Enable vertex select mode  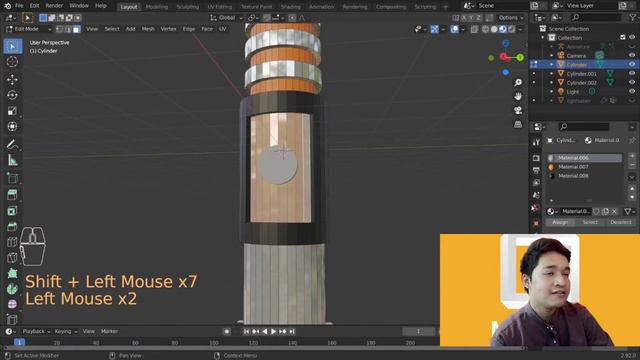click(60, 29)
